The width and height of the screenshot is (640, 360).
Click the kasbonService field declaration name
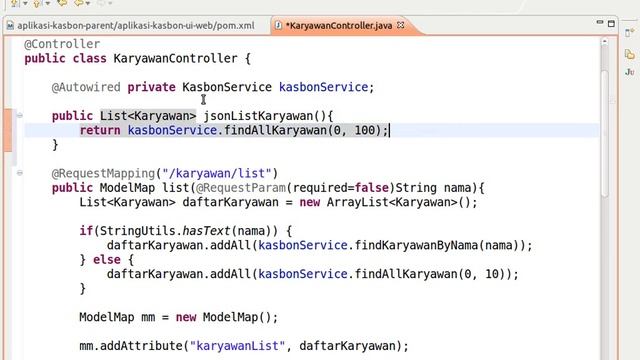(324, 87)
